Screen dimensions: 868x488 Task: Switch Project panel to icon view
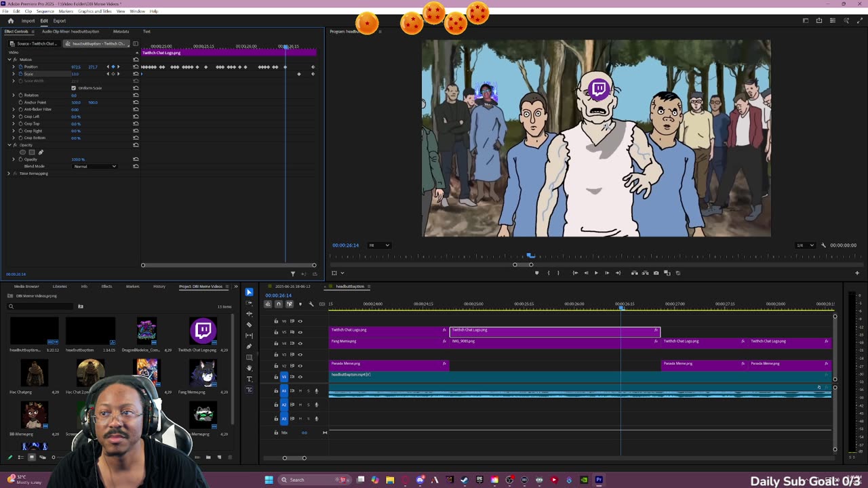pos(31,457)
